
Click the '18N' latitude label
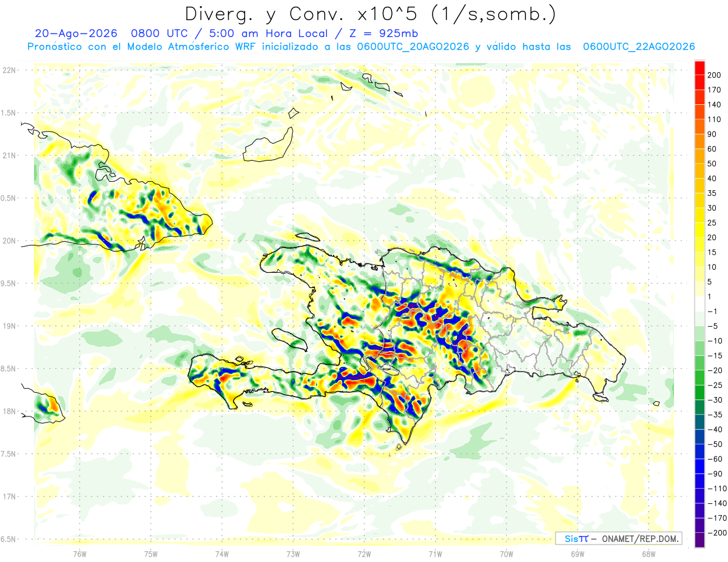coord(8,411)
